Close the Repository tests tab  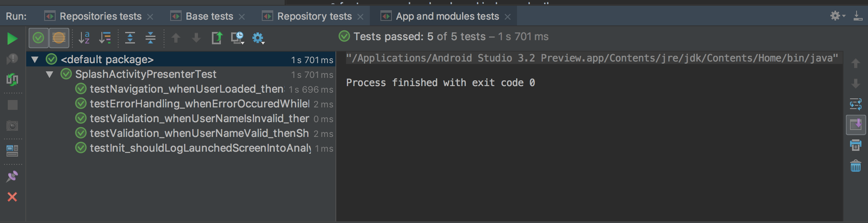pyautogui.click(x=360, y=17)
